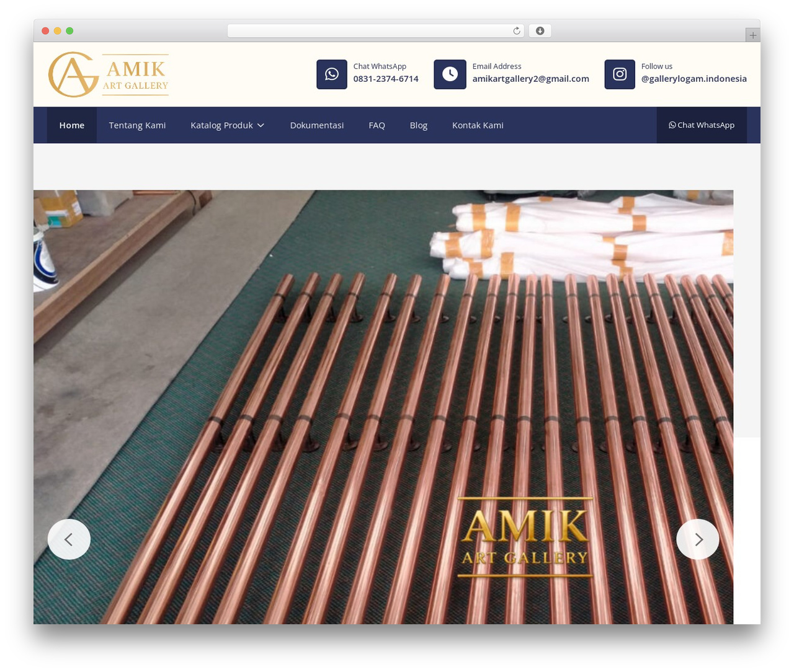Click the Amik Art Gallery logo
The image size is (794, 672).
tap(109, 74)
